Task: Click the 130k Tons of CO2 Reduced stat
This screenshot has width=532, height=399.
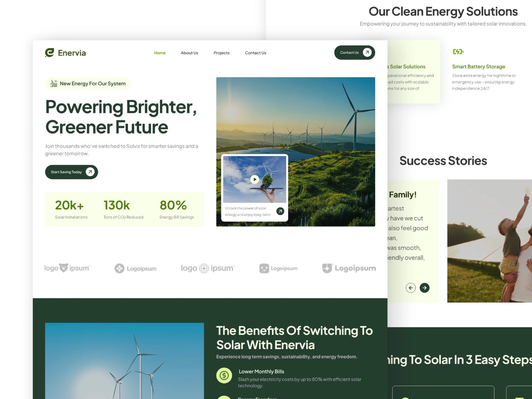Action: coord(123,209)
